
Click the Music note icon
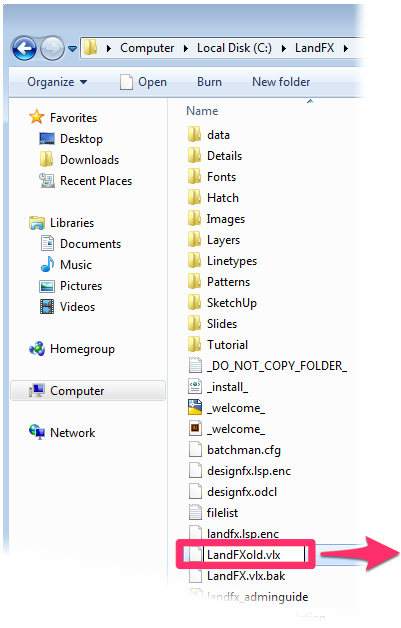coord(47,264)
